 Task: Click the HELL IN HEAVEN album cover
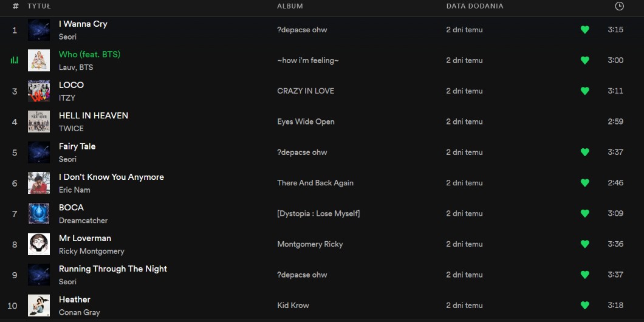[x=39, y=122]
